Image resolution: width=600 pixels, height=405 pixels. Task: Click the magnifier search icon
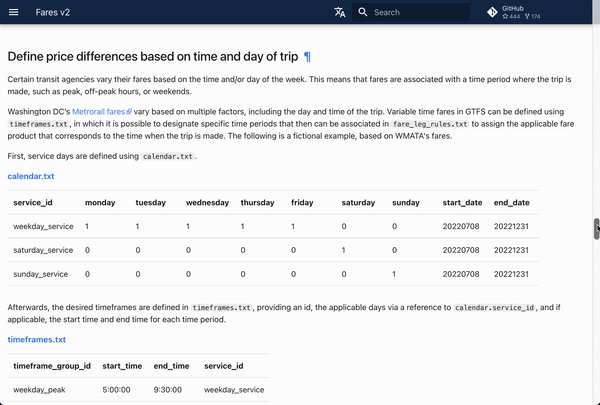pos(363,12)
